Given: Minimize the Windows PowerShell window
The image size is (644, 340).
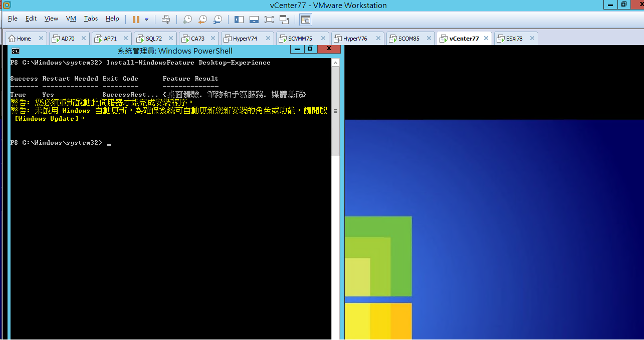Looking at the screenshot, I should 298,49.
